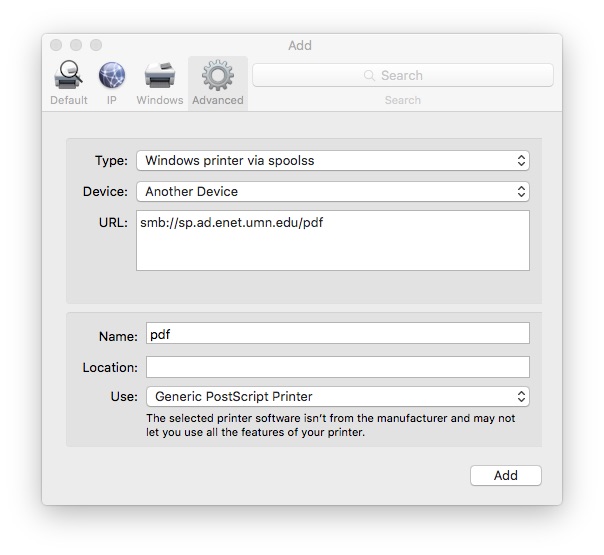Open the Type dropdown showing Windows printer via spoolss

click(333, 160)
